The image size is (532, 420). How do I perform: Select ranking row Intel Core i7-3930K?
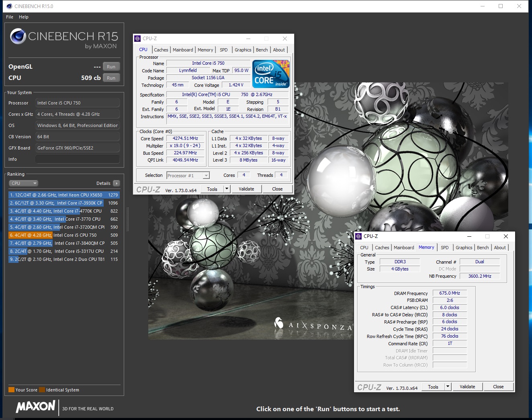64,203
